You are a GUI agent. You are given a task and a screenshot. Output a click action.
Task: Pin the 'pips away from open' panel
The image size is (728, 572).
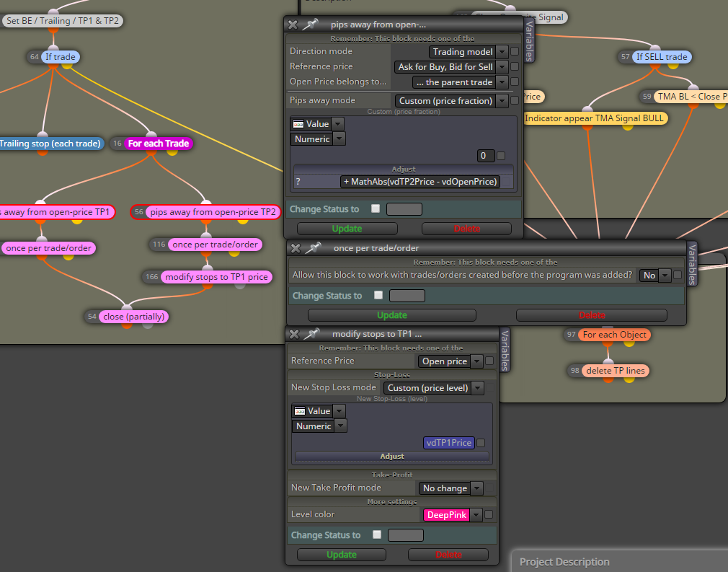tap(310, 24)
